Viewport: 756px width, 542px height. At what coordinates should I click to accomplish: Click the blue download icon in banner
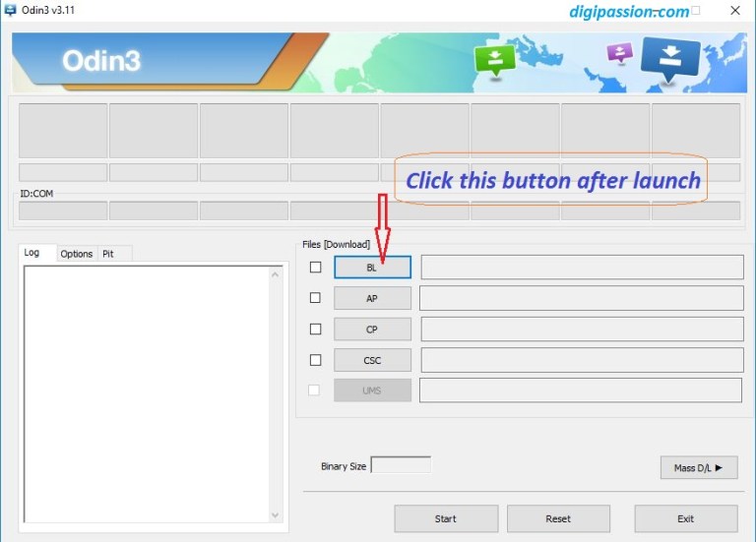(x=670, y=59)
